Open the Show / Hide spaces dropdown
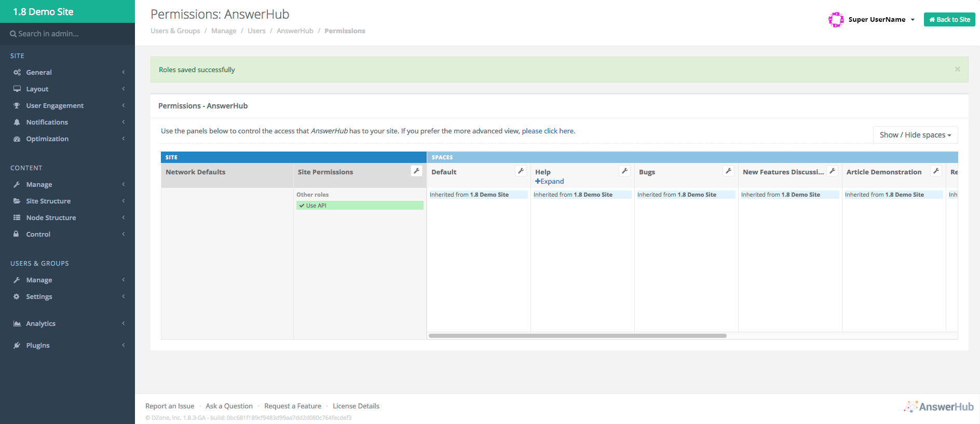980x424 pixels. coord(915,135)
